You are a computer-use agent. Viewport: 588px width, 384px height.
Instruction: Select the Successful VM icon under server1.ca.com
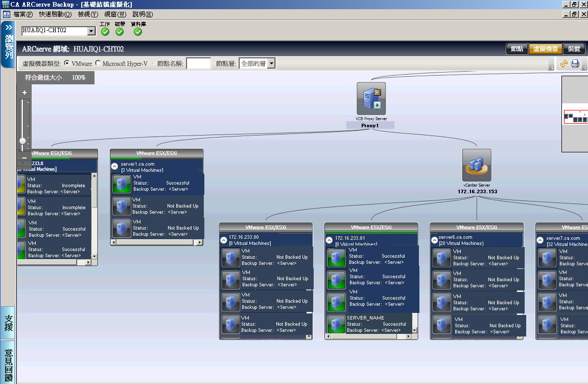click(122, 184)
